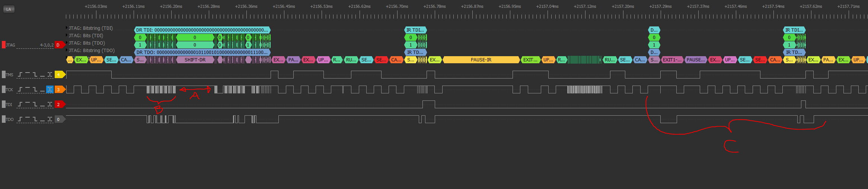Set falling edge trigger on TMS channel

35,75
